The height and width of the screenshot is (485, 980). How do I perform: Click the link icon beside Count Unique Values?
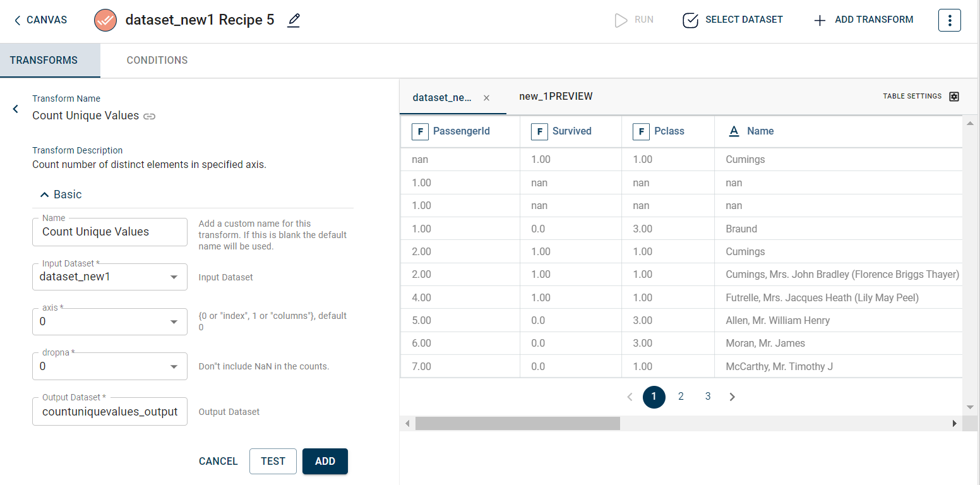pyautogui.click(x=150, y=116)
